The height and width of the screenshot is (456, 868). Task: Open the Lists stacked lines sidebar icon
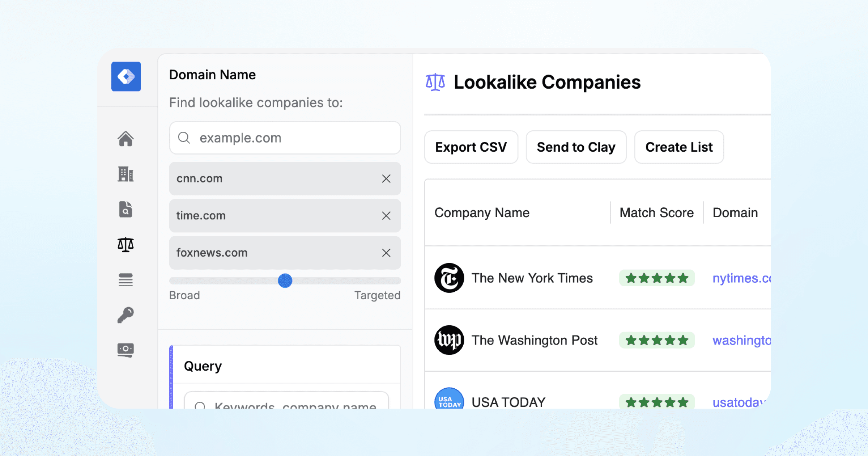pyautogui.click(x=125, y=280)
